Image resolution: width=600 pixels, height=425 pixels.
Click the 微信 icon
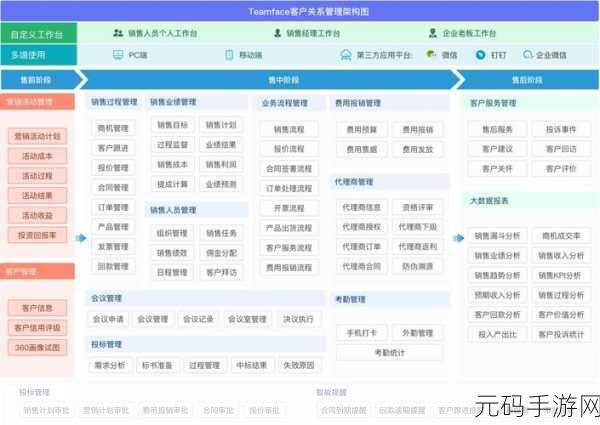pos(431,55)
